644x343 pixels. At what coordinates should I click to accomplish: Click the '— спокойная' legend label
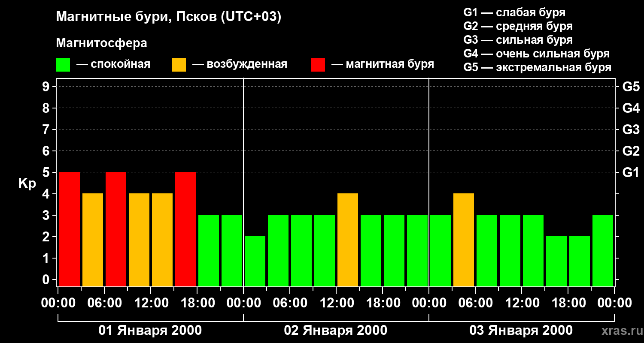[x=113, y=64]
